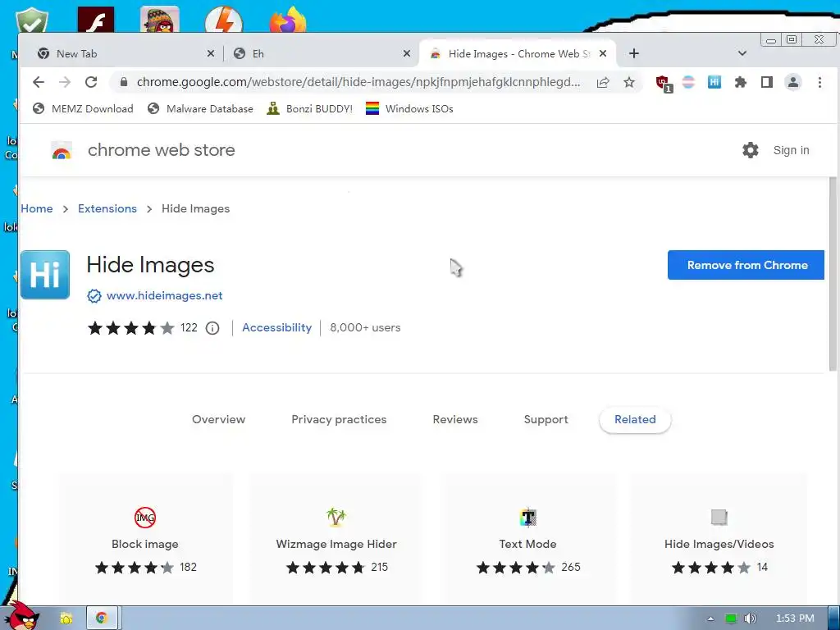Screen dimensions: 840x630
Task: Reload the current page
Action: click(x=91, y=82)
